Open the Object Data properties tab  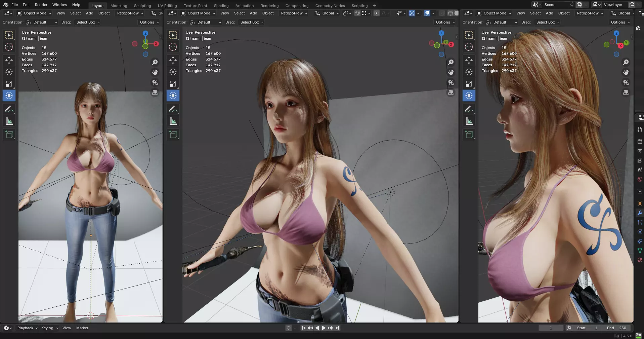pyautogui.click(x=640, y=251)
